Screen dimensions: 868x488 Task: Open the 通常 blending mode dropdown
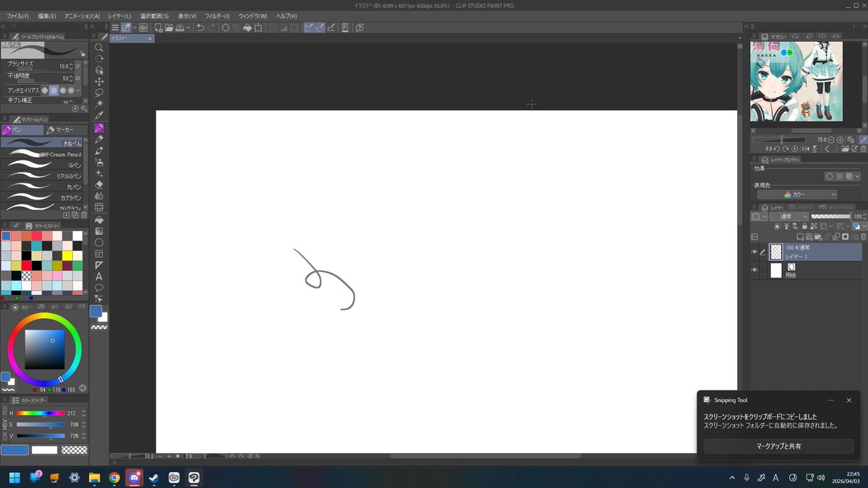click(x=789, y=216)
